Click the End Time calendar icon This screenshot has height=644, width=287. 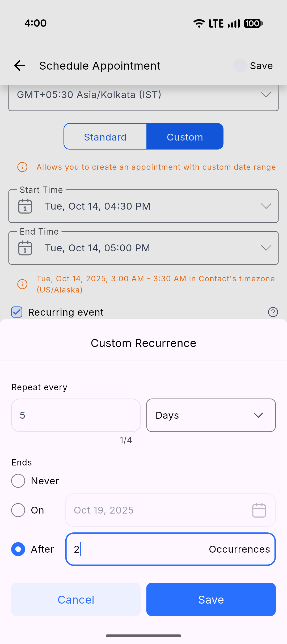(25, 248)
